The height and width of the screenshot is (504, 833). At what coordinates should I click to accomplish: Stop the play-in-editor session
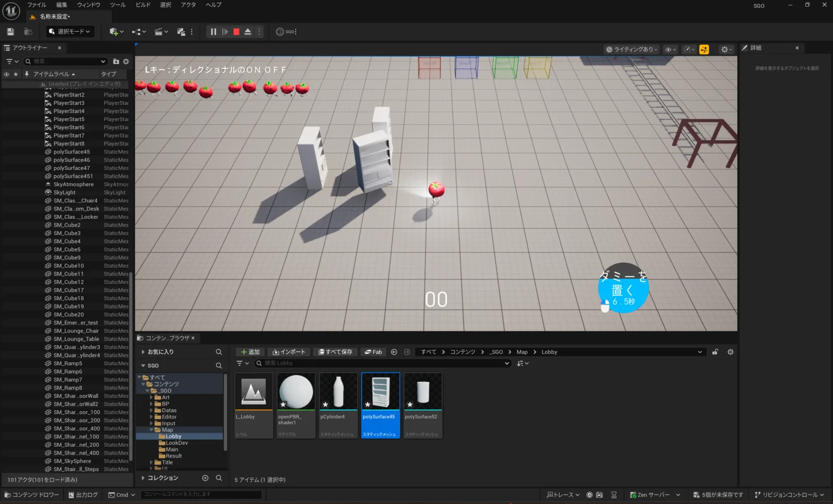pos(236,32)
